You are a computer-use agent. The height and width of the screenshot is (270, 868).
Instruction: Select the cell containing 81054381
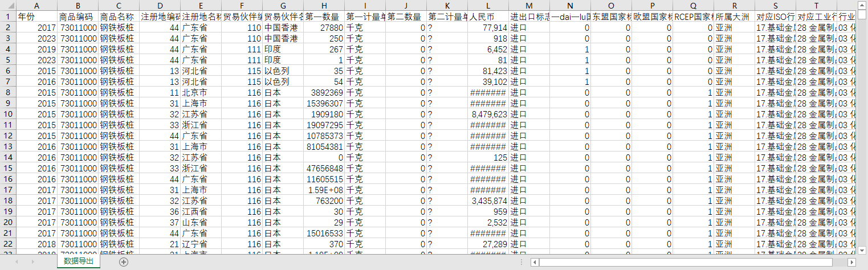tap(324, 146)
